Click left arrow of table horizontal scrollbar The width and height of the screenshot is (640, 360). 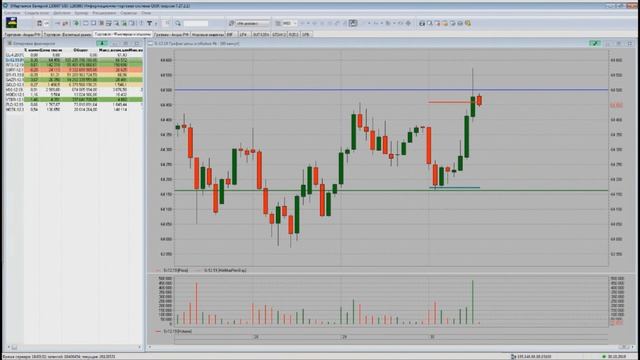pos(8,347)
